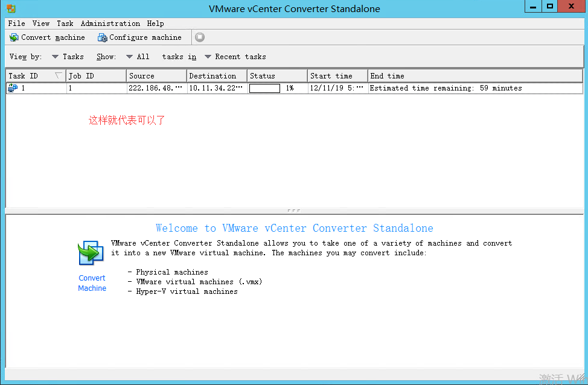Screen dimensions: 588x385
Task: Open the Administration menu
Action: (x=110, y=24)
